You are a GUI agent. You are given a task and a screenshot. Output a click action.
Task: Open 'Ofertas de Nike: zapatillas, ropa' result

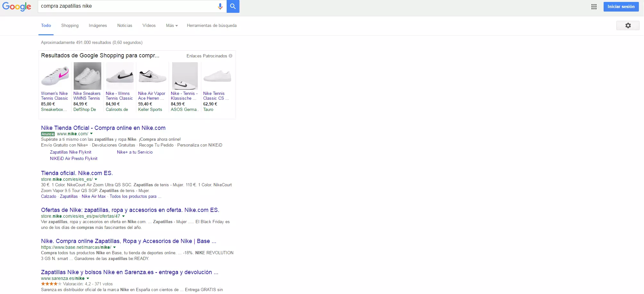(130, 210)
